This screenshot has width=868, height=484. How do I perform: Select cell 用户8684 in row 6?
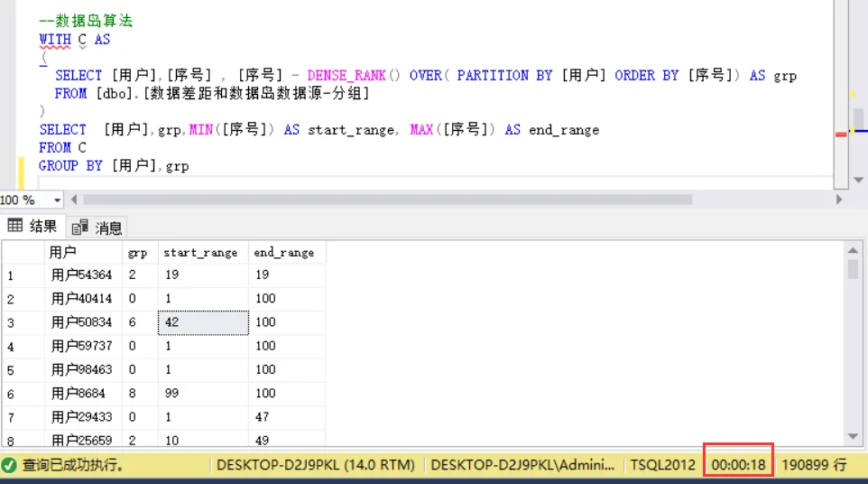pyautogui.click(x=83, y=393)
